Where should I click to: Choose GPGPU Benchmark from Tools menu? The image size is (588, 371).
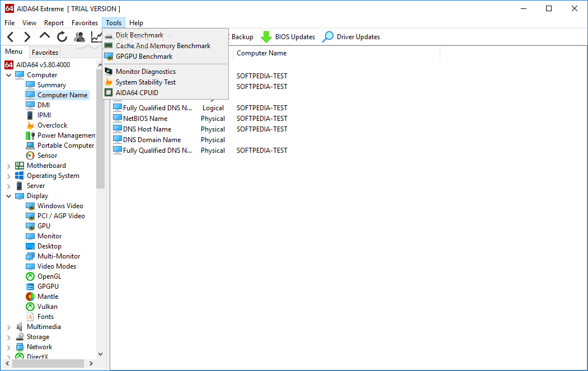tap(165, 57)
